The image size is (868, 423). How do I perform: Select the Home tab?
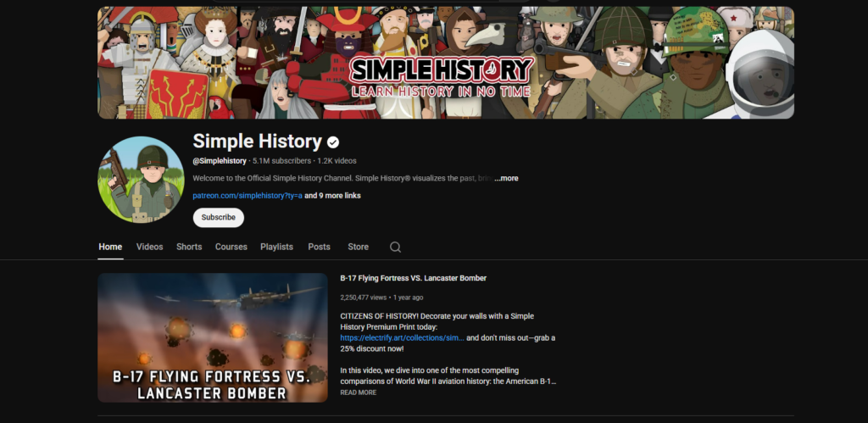point(110,247)
